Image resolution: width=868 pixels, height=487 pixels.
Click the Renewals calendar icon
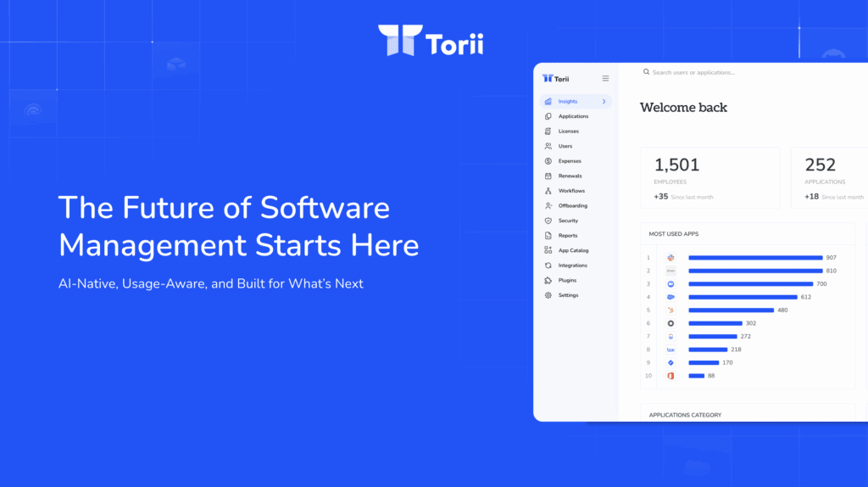548,176
